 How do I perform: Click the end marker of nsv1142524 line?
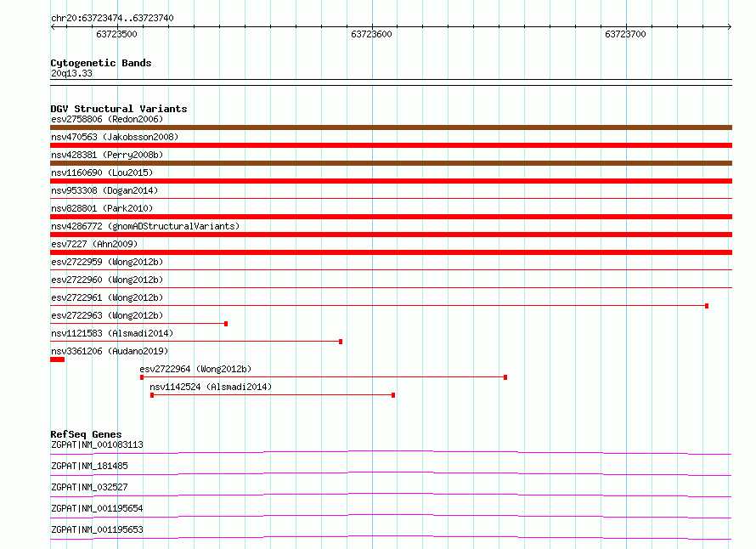[393, 395]
